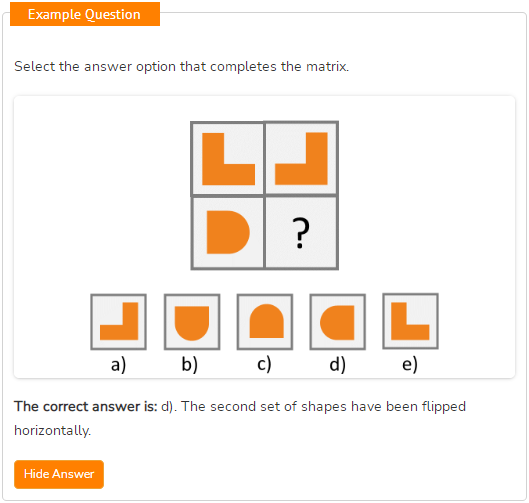This screenshot has height=503, width=529.
Task: Click the question mark matrix cell
Action: coord(301,232)
